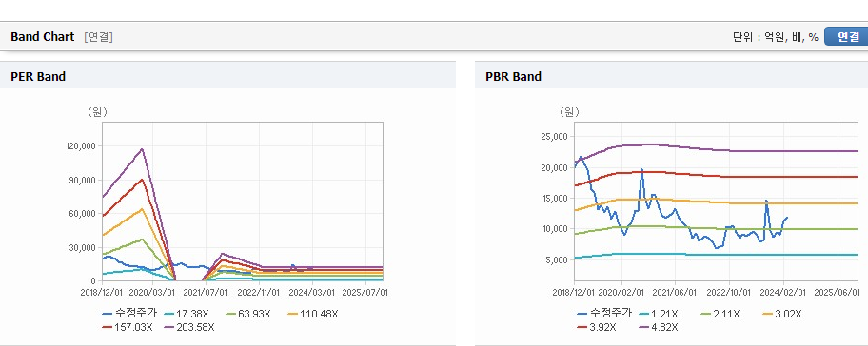Click the (원) unit label above PBR chart
Image resolution: width=868 pixels, height=346 pixels.
[569, 112]
